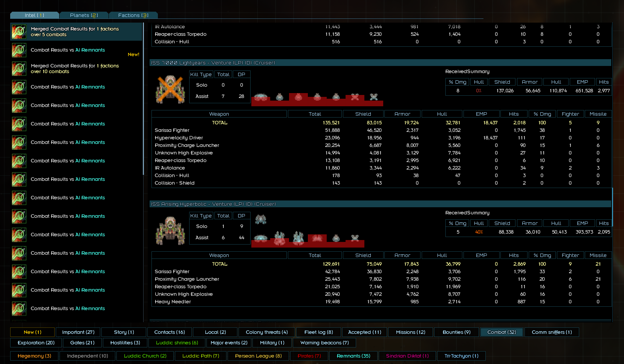Switch to the Planets tab
624x364 pixels.
(84, 15)
